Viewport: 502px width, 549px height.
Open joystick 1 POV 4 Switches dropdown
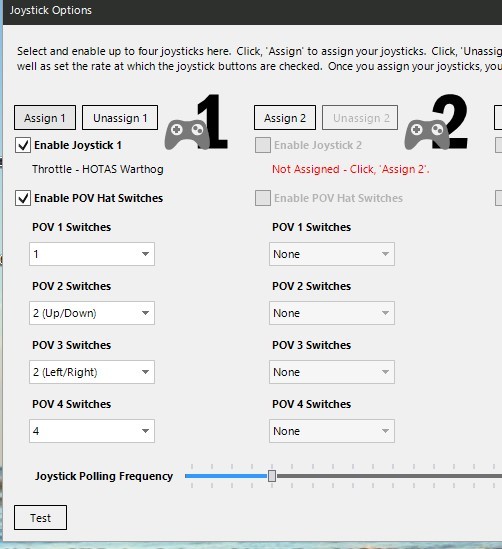tap(92, 431)
